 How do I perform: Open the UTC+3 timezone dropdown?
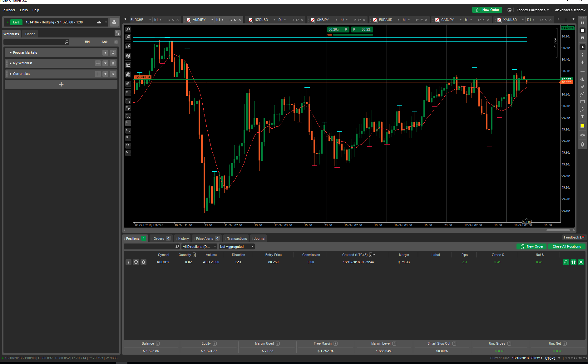[552, 358]
